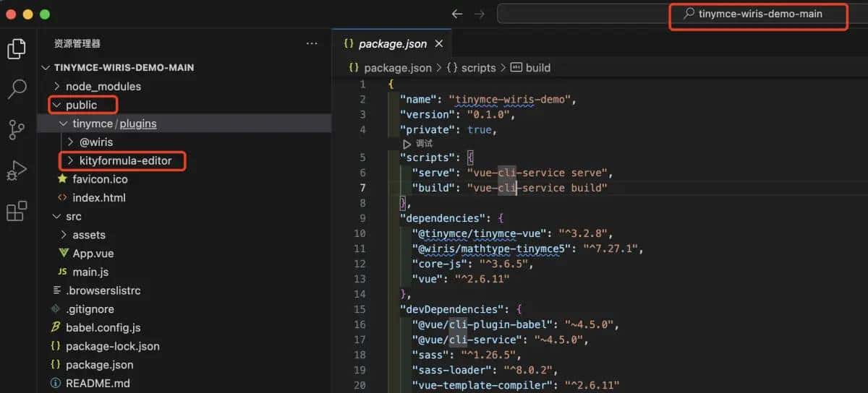868x393 pixels.
Task: Open the Source Control view
Action: [17, 130]
